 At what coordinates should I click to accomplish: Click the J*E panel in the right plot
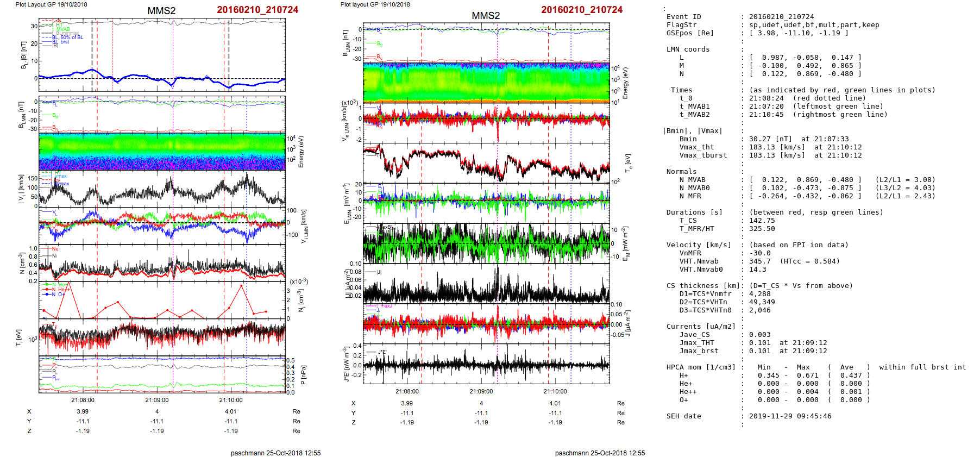[x=486, y=364]
